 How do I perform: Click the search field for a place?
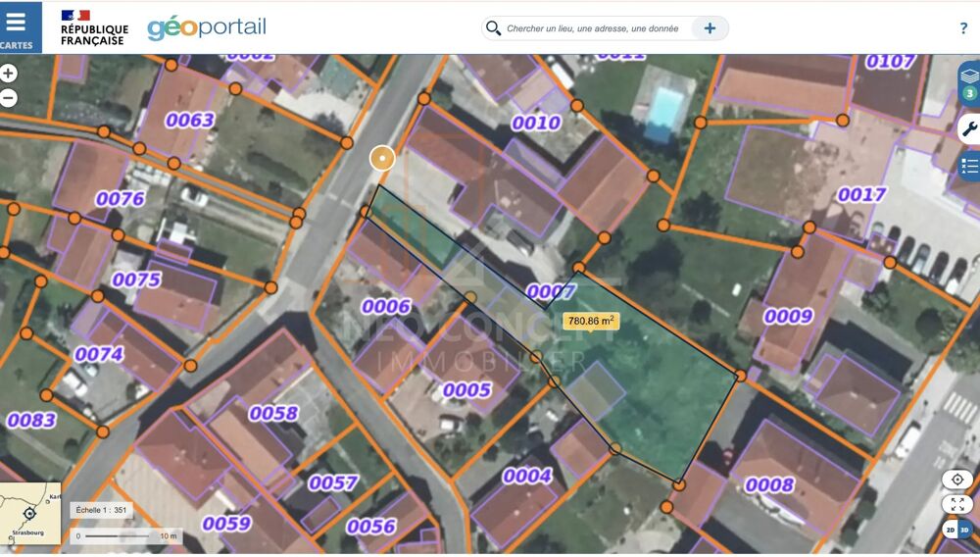(x=593, y=28)
